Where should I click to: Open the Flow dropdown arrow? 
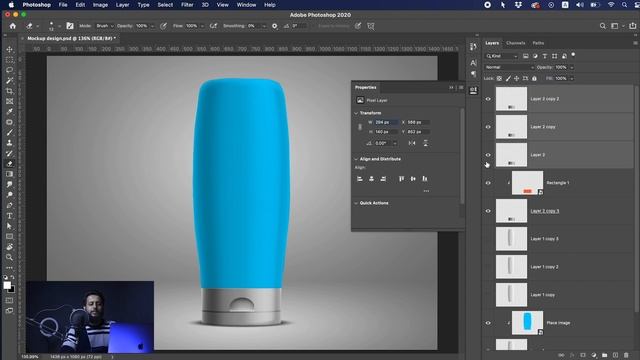coord(202,26)
